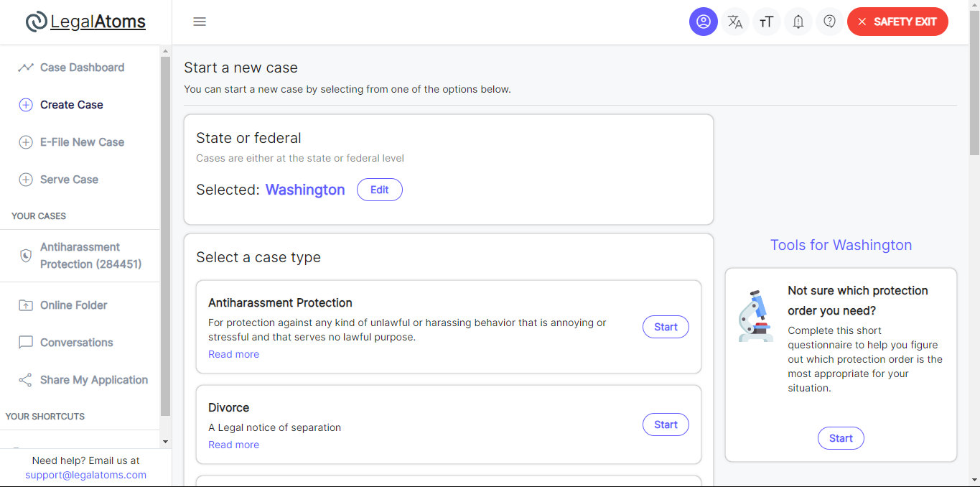Viewport: 980px width, 487px height.
Task: Click the LegalAtoms logo
Action: pos(85,22)
